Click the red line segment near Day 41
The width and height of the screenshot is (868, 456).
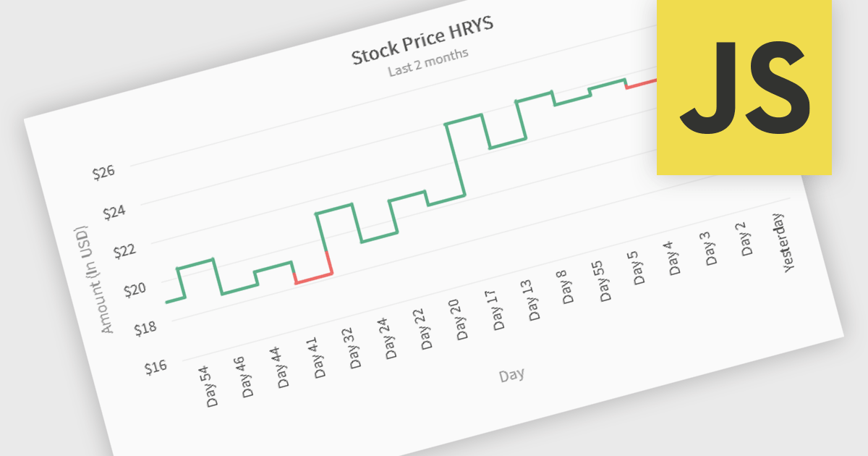312,277
